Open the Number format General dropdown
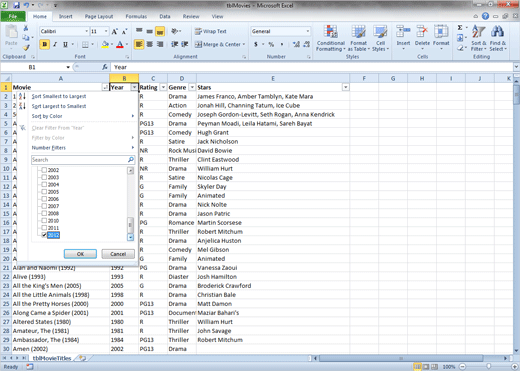Image resolution: width=520 pixels, height=371 pixels. [x=308, y=31]
